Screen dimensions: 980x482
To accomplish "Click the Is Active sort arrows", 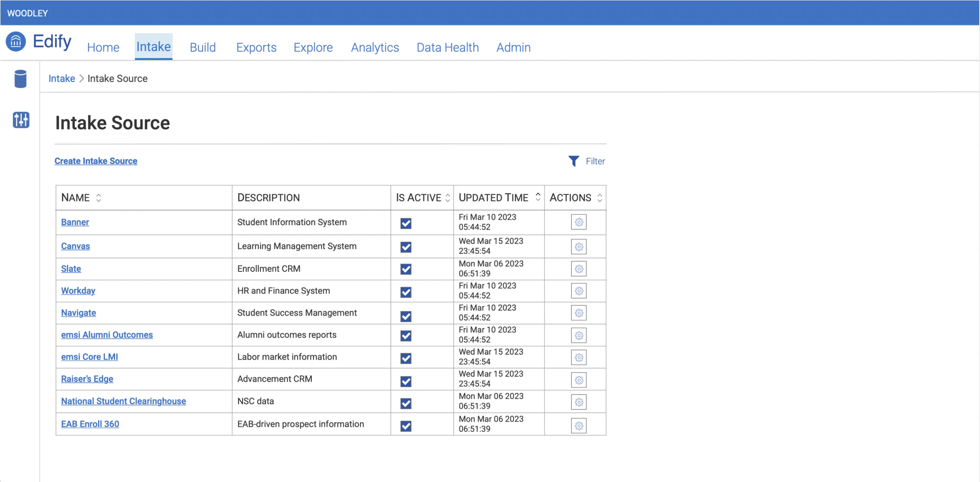I will 447,197.
